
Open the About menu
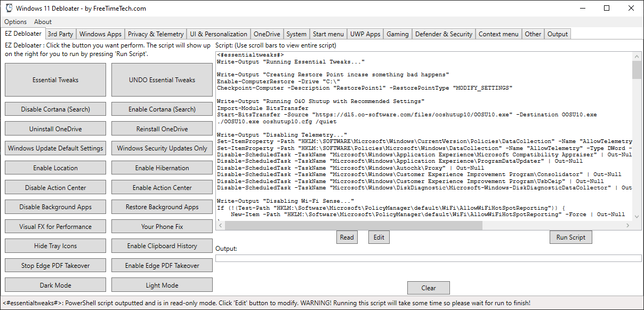click(x=43, y=22)
